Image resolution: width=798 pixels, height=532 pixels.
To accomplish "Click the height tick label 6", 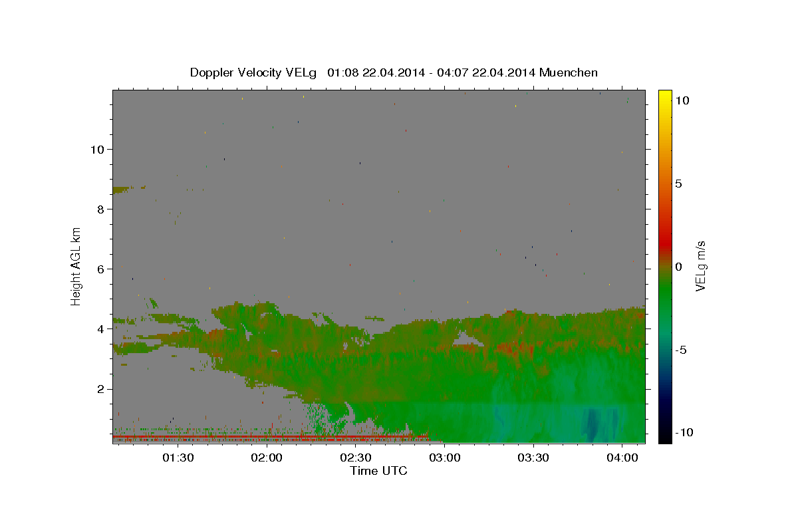I will point(102,269).
